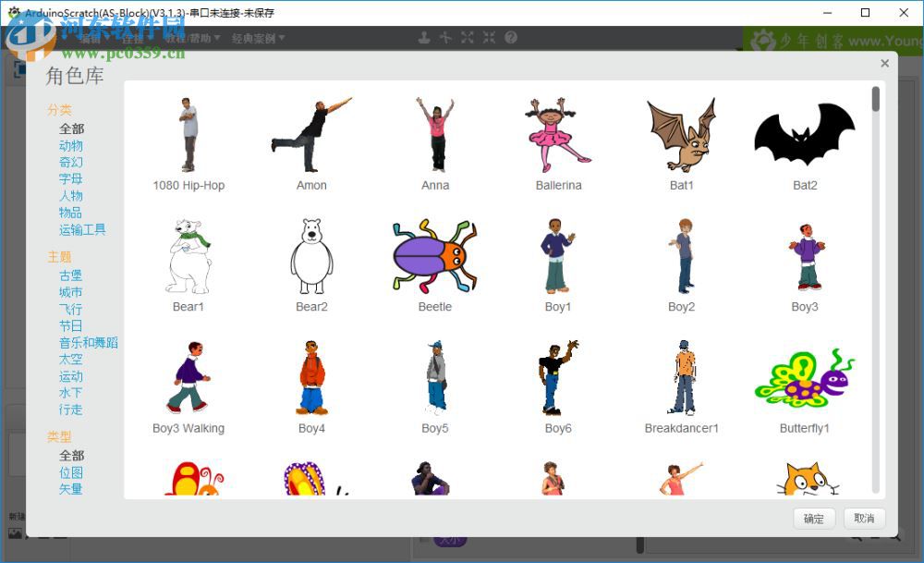The image size is (924, 563).
Task: Pick the Bear1 polar bear sprite
Action: (188, 265)
